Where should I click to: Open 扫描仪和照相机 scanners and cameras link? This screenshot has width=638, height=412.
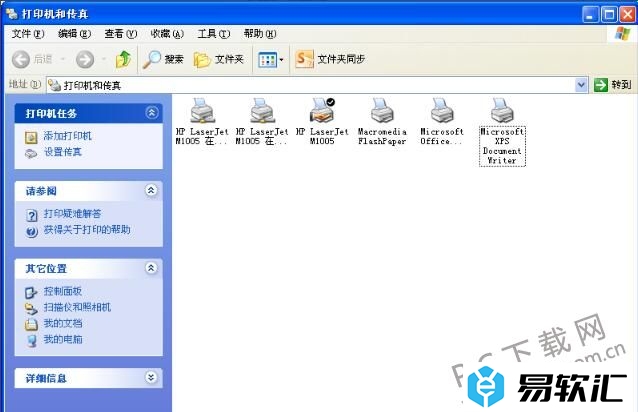click(x=77, y=307)
